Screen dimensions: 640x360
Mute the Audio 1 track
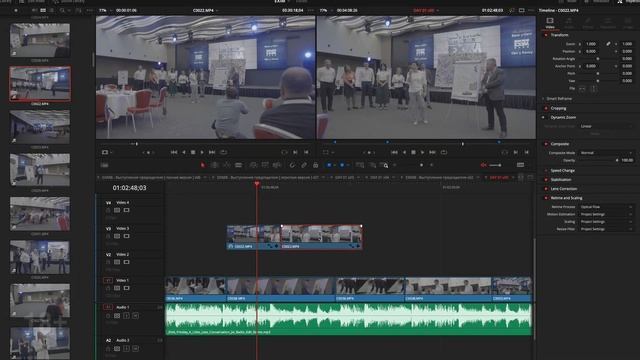[x=136, y=316]
